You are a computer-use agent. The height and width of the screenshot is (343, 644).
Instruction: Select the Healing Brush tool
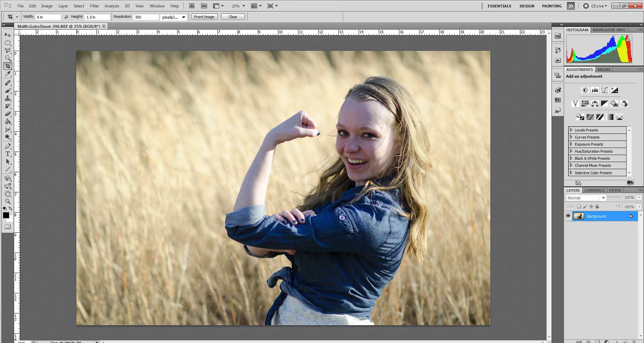pos(8,83)
